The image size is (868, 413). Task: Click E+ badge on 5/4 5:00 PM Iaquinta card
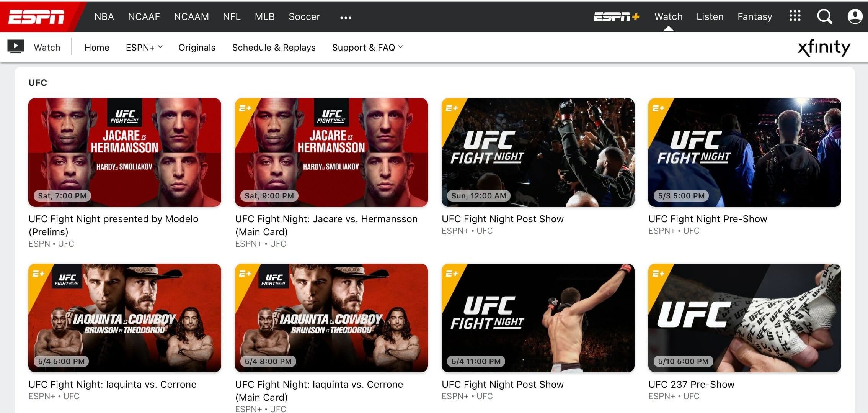(38, 274)
